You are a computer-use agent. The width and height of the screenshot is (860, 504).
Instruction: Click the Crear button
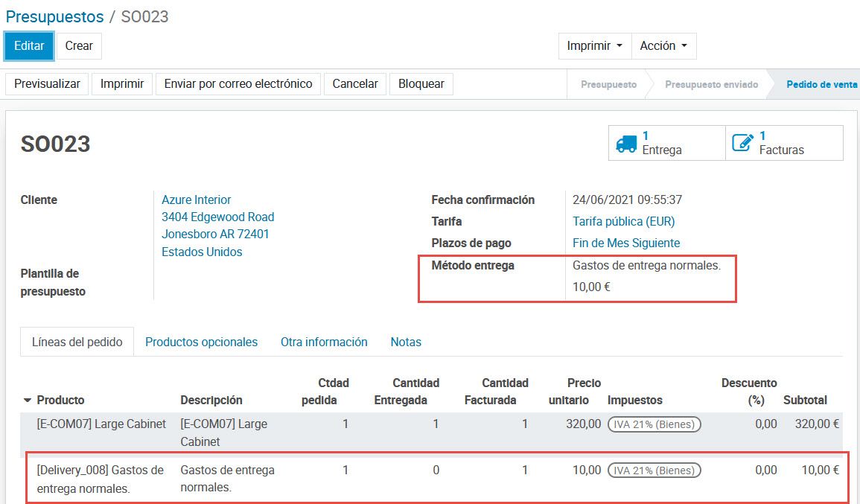point(78,45)
